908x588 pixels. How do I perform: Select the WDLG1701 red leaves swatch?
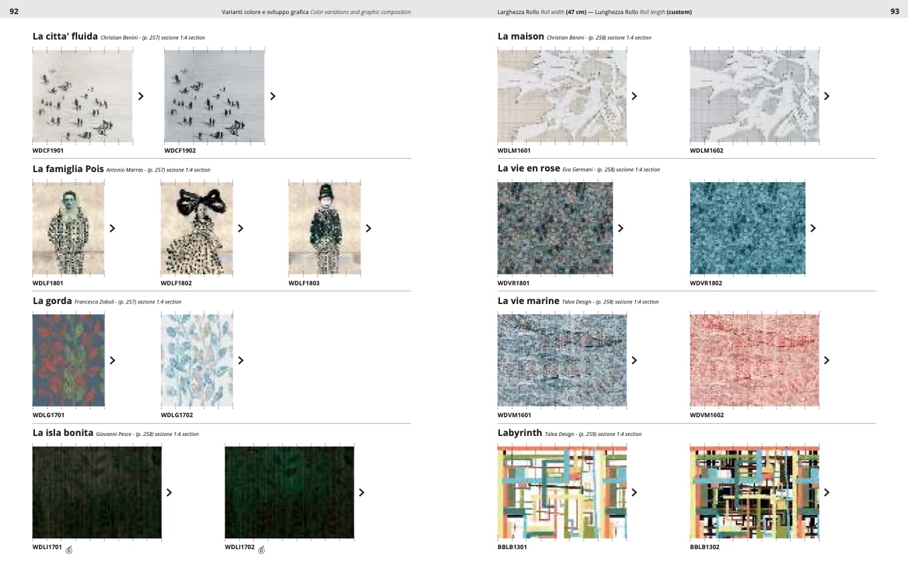click(68, 360)
